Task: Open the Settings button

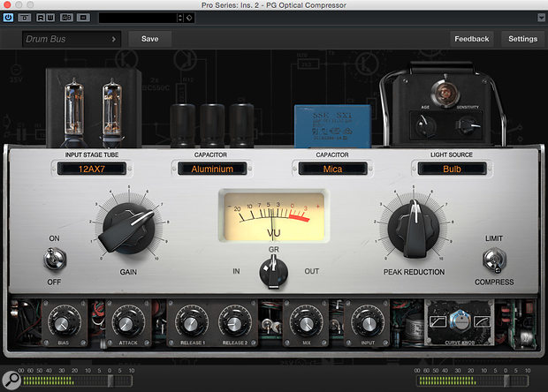Action: click(x=522, y=39)
